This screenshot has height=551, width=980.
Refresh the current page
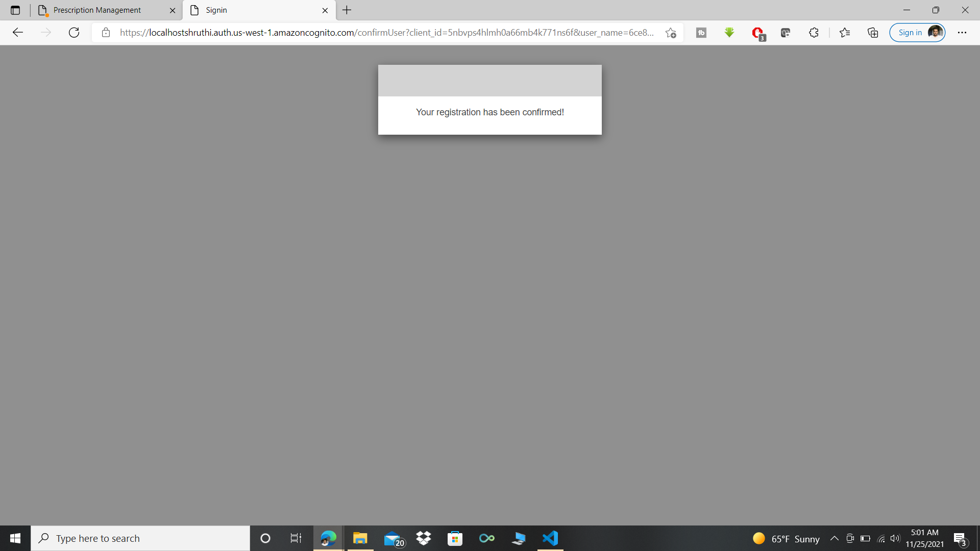74,33
